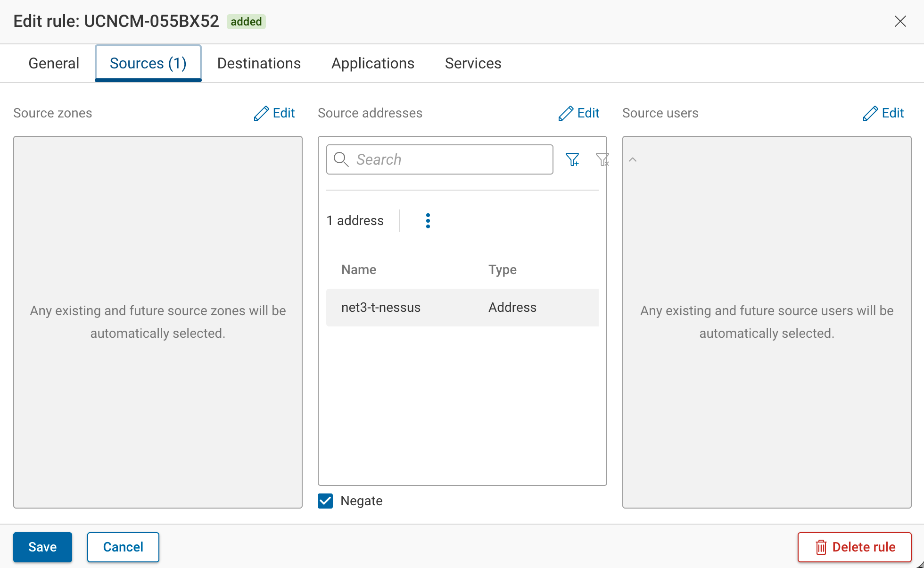This screenshot has width=924, height=568.
Task: Click the Address type cell
Action: pyautogui.click(x=512, y=308)
